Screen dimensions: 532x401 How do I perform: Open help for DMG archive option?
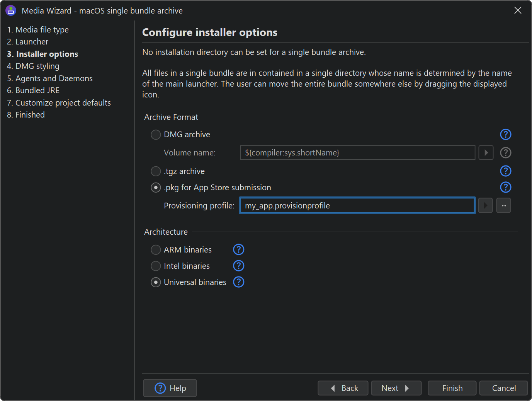[505, 135]
